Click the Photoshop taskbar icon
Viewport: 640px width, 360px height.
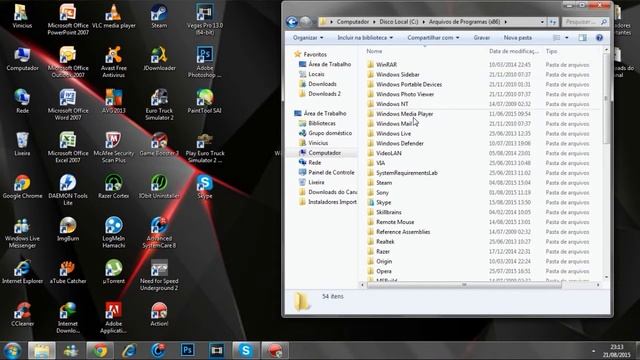pos(187,350)
